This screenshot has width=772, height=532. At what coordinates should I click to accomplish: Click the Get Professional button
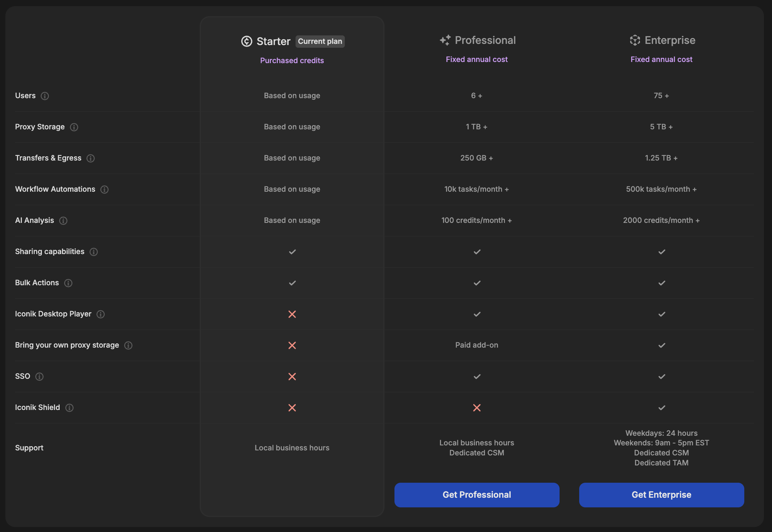tap(476, 495)
